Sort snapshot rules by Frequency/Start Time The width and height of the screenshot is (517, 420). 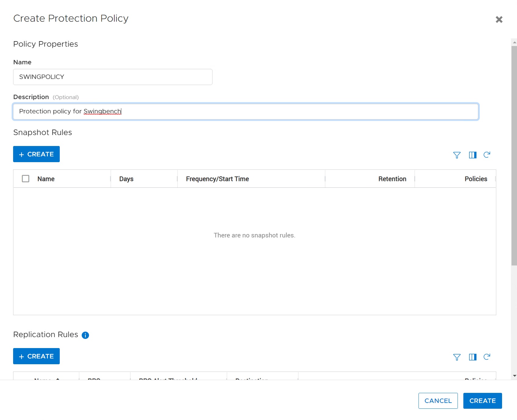[x=217, y=179]
